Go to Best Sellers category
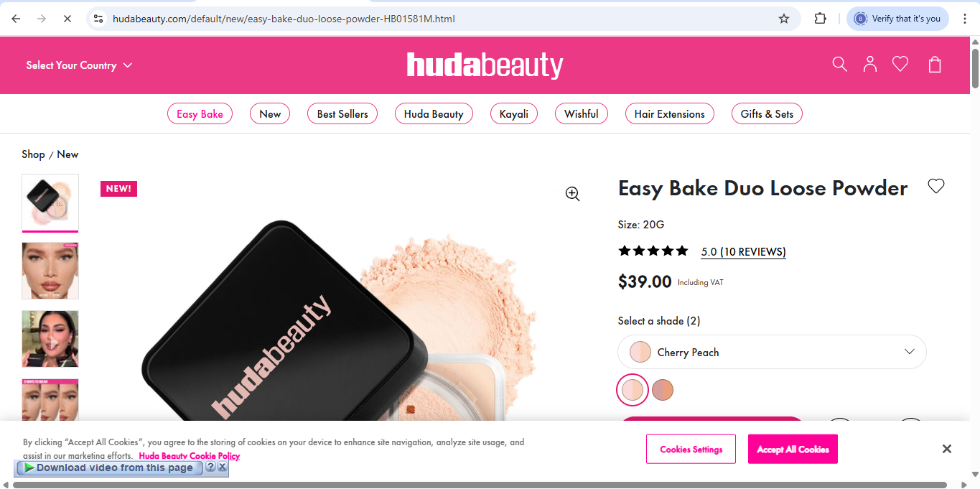Viewport: 980px width, 489px height. 342,113
